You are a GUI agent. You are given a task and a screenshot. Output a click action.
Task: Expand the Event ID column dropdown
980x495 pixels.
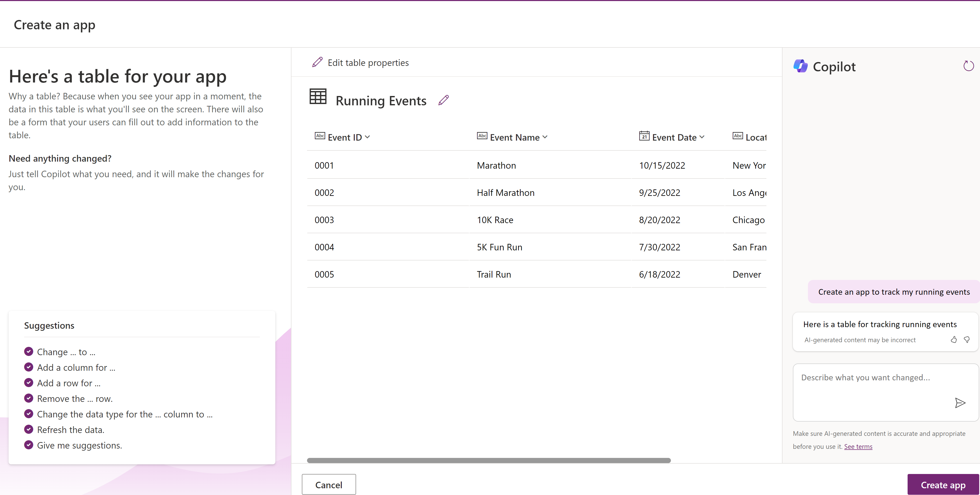(367, 137)
